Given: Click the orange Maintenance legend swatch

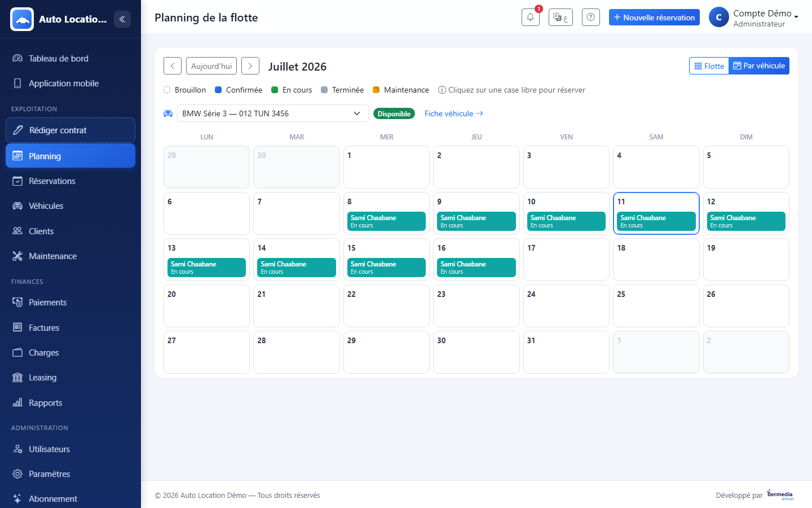Looking at the screenshot, I should tap(376, 90).
